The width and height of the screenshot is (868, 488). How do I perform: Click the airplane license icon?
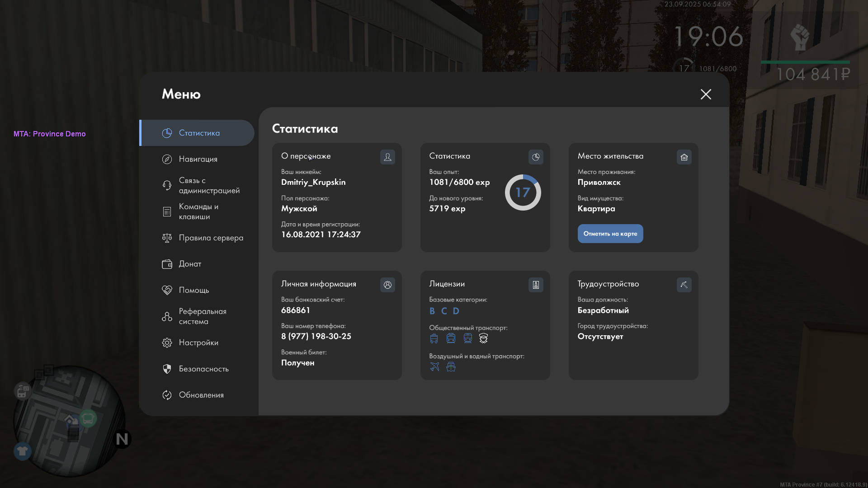(434, 366)
